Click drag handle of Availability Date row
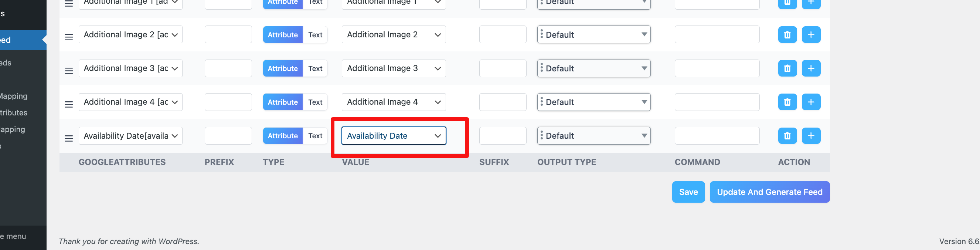The image size is (980, 250). pyautogui.click(x=69, y=138)
